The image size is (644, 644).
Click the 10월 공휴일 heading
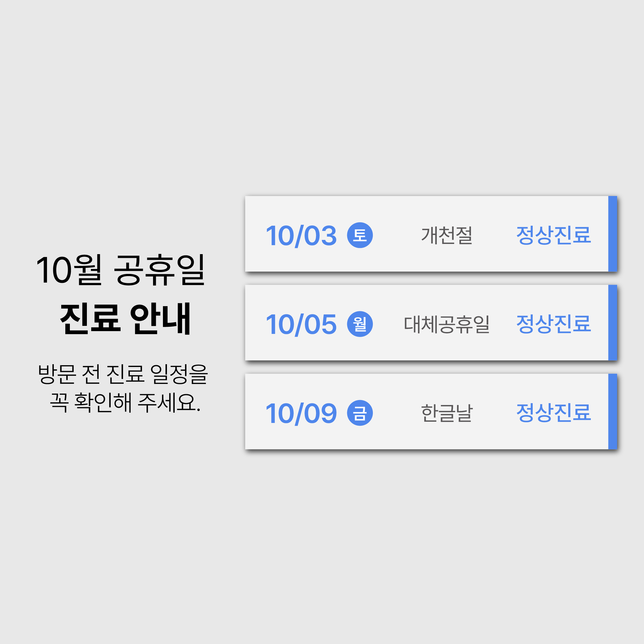pyautogui.click(x=121, y=270)
